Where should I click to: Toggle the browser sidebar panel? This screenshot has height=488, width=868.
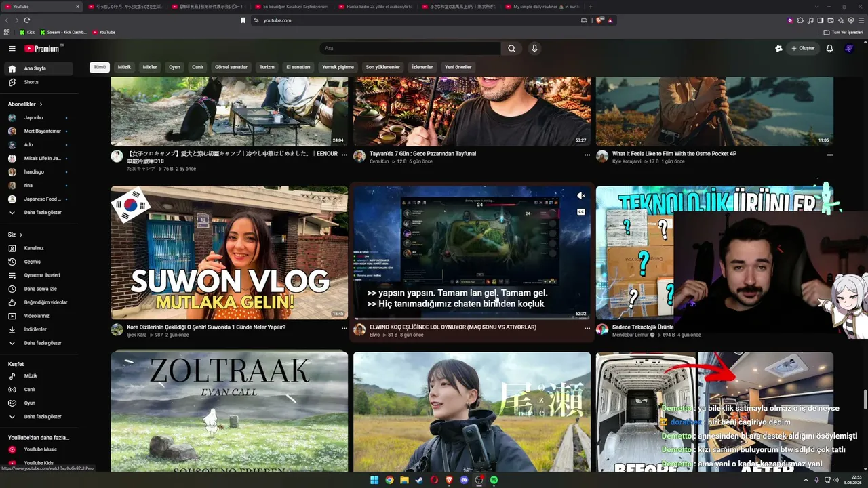[821, 20]
